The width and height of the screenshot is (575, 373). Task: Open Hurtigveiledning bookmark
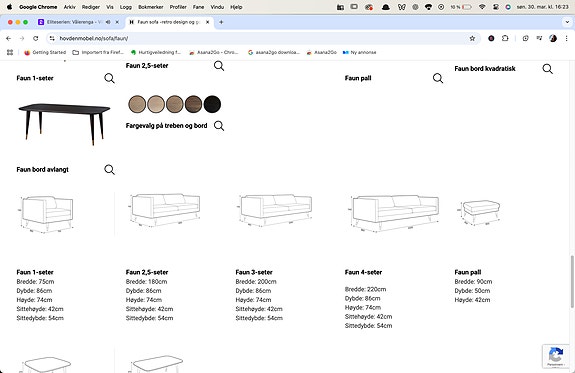(155, 52)
